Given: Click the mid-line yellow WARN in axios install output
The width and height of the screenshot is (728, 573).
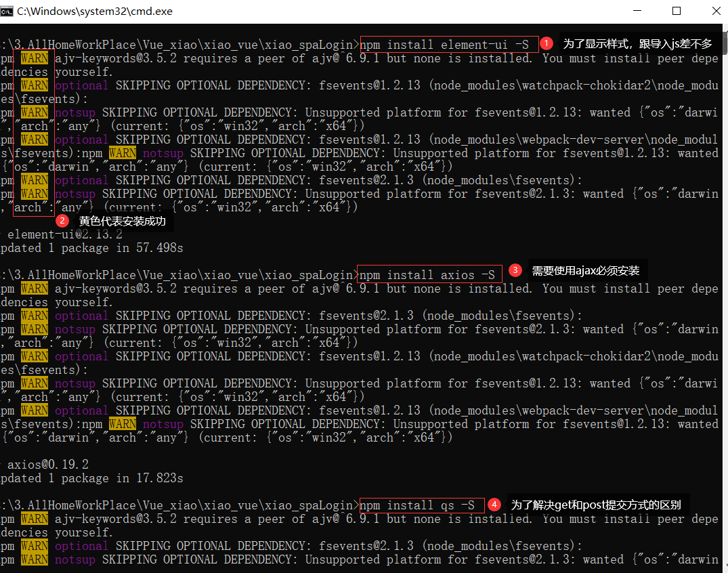Looking at the screenshot, I should 123,424.
